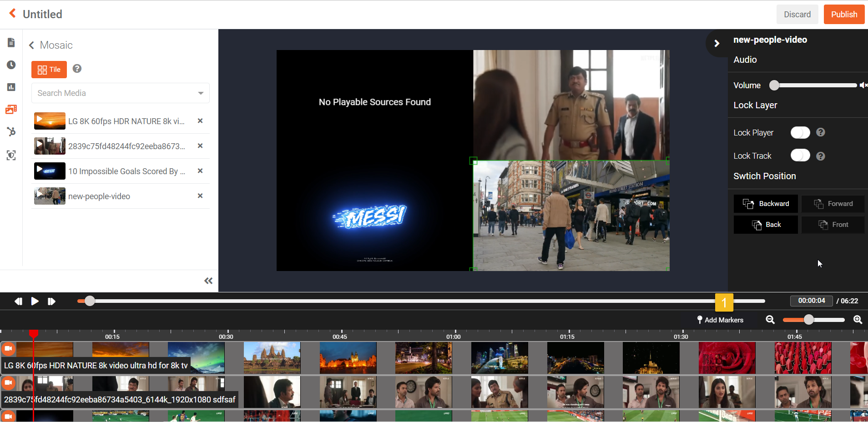This screenshot has width=868, height=422.
Task: Open the Search Media dropdown
Action: [x=201, y=93]
